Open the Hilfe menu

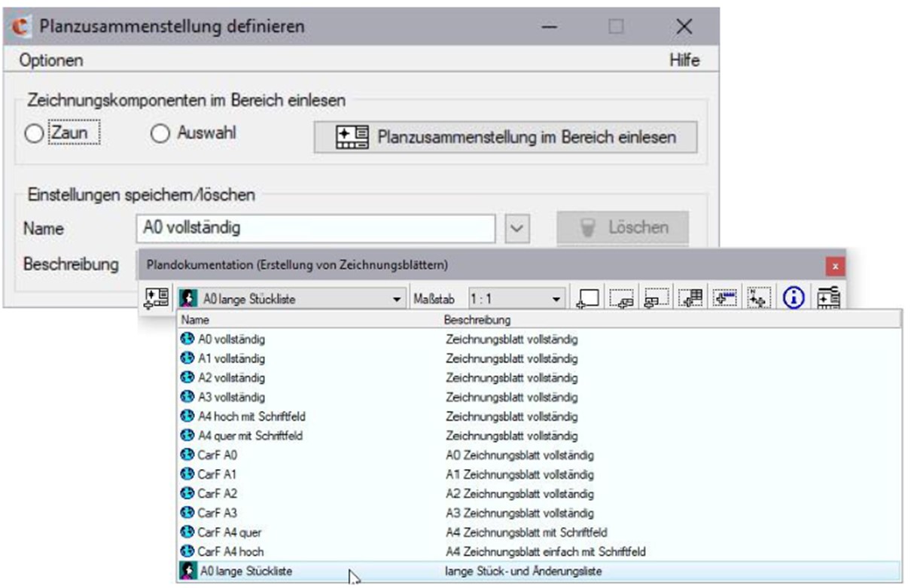tap(684, 60)
